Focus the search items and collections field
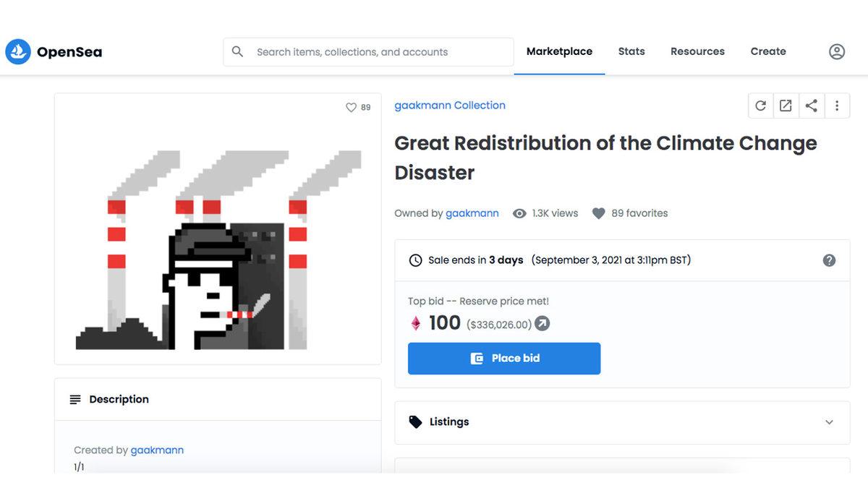 pyautogui.click(x=376, y=52)
